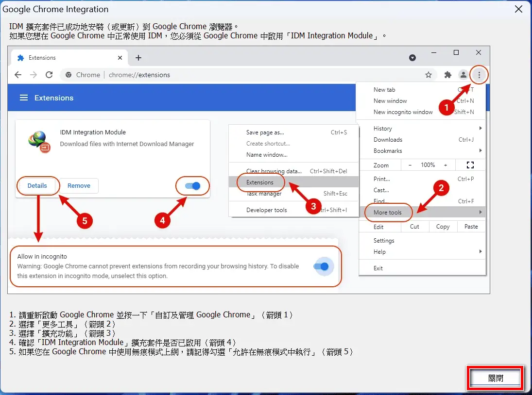Click the puzzle-piece extensions toolbar icon
This screenshot has width=532, height=395.
448,75
